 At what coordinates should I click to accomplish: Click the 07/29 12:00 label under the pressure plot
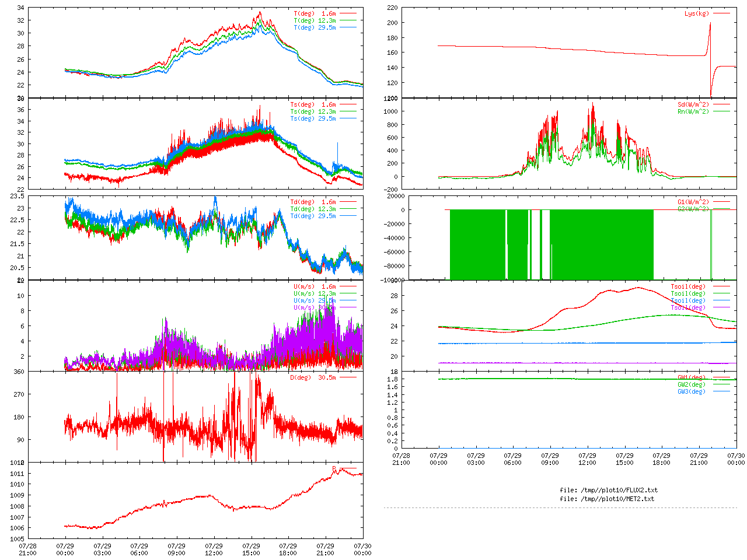(x=214, y=549)
